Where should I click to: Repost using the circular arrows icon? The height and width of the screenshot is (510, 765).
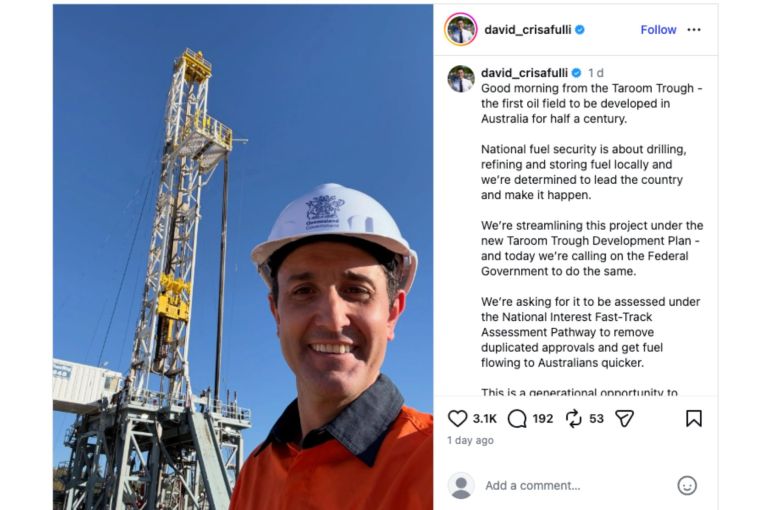point(573,418)
